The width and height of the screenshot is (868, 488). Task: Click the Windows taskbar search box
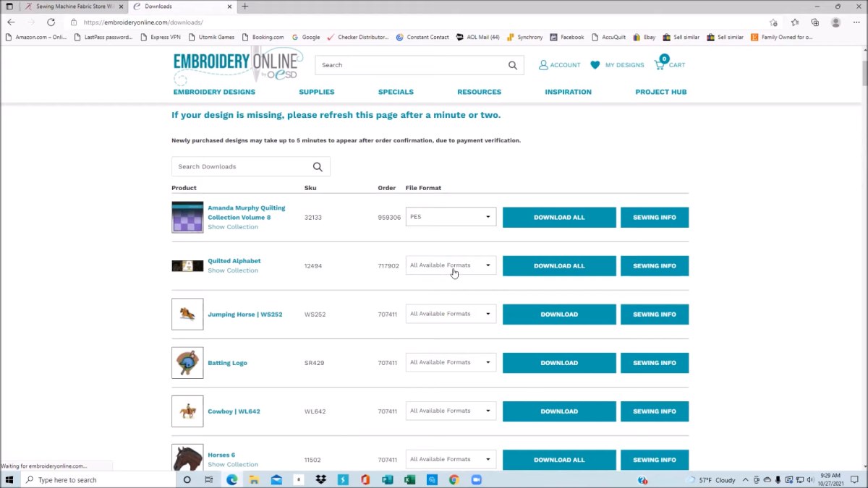pyautogui.click(x=98, y=479)
